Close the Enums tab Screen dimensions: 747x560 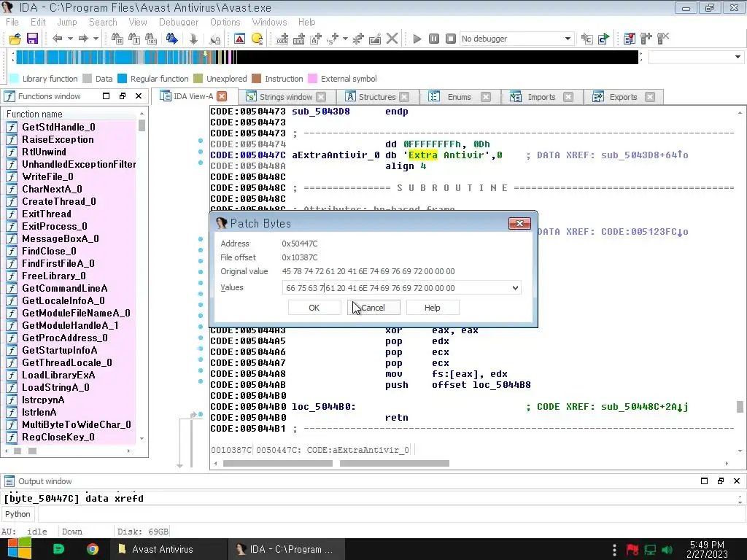(x=485, y=97)
